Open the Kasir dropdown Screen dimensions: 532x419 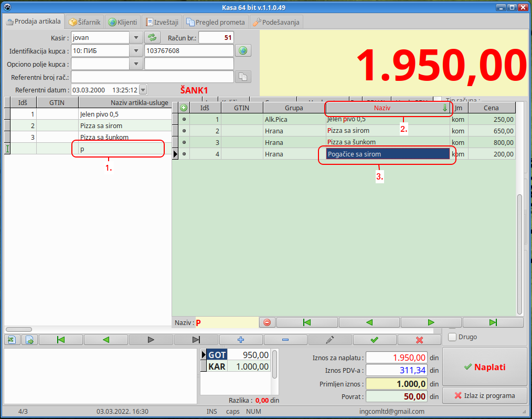(136, 37)
